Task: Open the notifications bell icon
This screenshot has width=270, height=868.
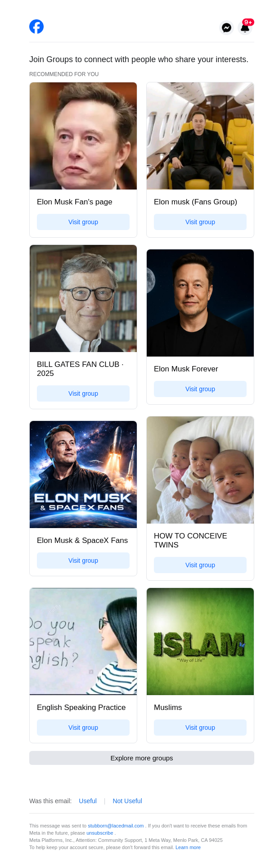Action: click(245, 28)
